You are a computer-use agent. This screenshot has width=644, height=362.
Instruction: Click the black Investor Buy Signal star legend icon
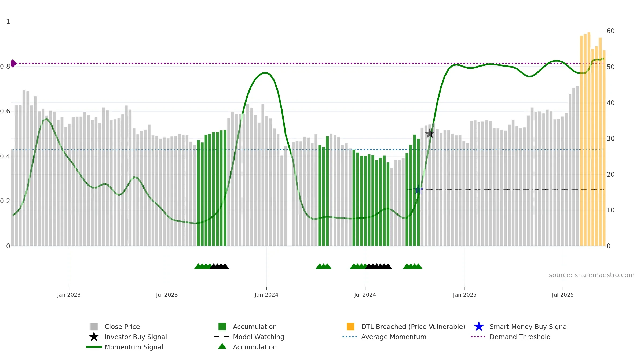(x=94, y=337)
